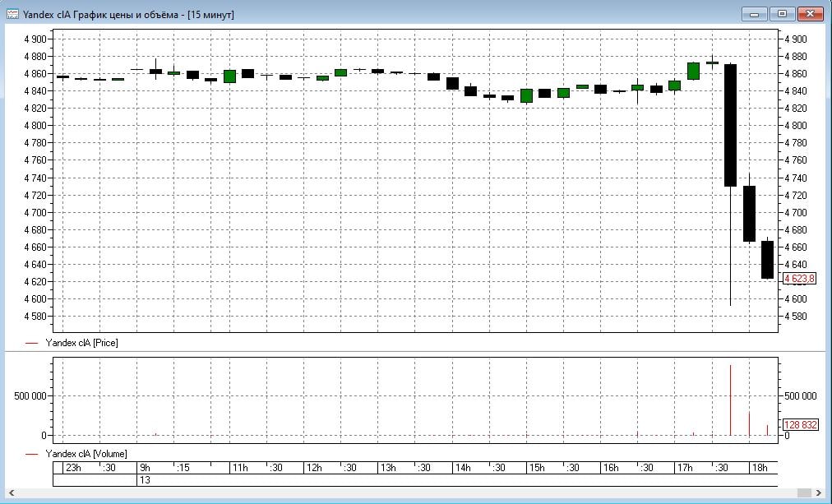Click the horizontal scrollbar thumb
The width and height of the screenshot is (832, 504).
[804, 493]
